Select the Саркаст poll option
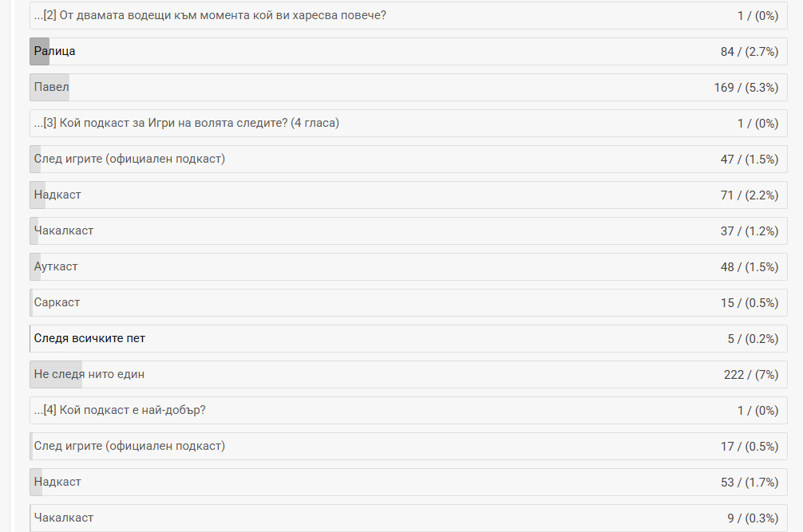The height and width of the screenshot is (532, 803). pyautogui.click(x=57, y=302)
